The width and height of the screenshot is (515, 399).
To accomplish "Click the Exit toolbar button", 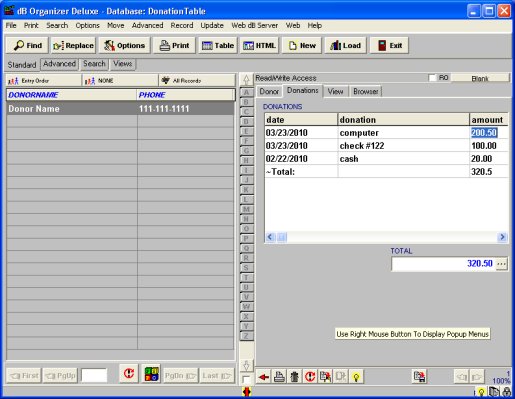I will coord(389,45).
